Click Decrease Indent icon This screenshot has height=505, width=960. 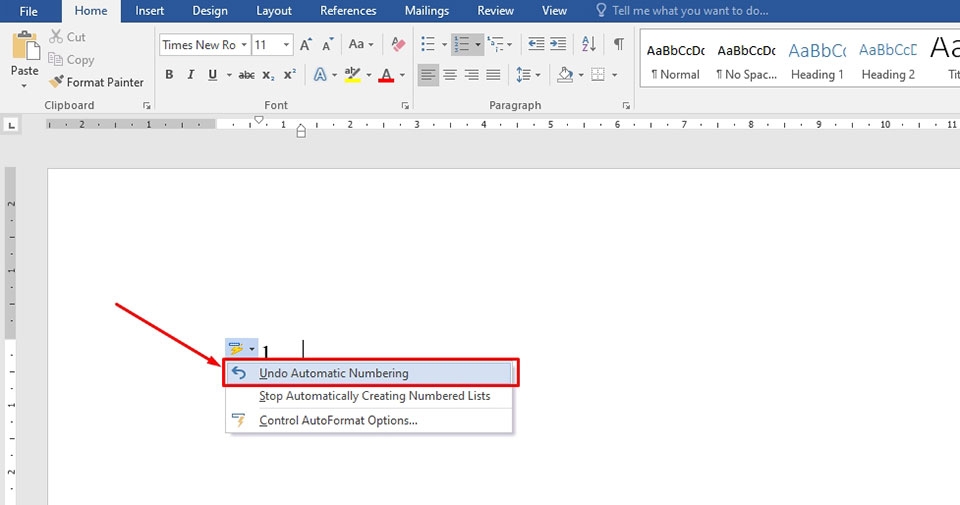pos(536,44)
